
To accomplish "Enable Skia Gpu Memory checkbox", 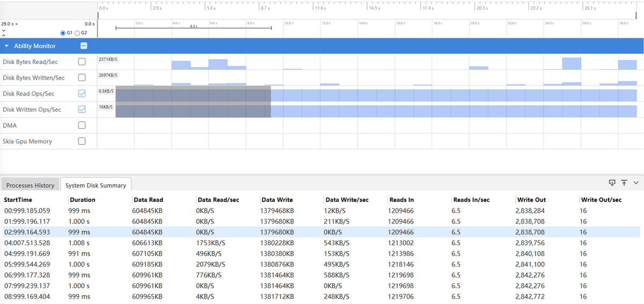I will point(82,141).
